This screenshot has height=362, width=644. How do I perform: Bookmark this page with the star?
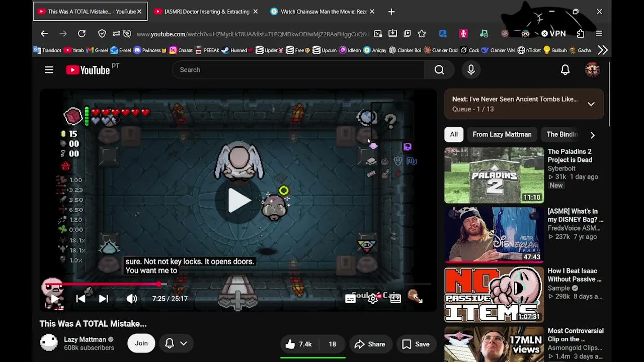point(422,34)
